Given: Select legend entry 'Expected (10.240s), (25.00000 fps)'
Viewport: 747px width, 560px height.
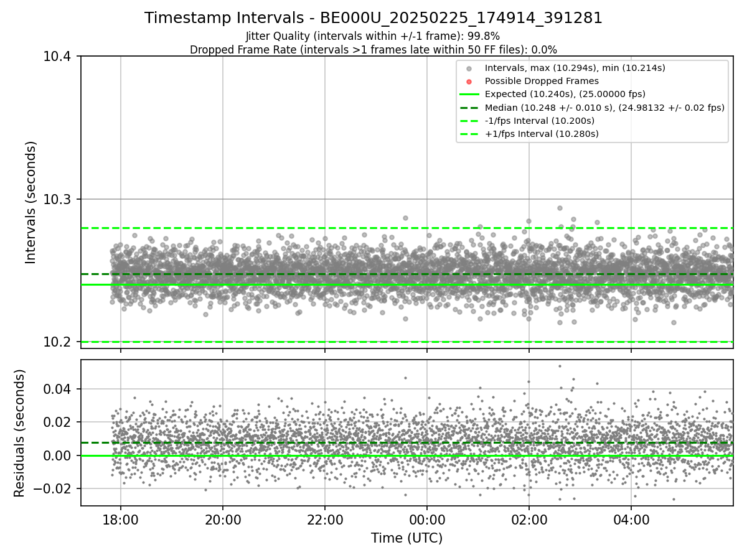Looking at the screenshot, I should tap(565, 94).
